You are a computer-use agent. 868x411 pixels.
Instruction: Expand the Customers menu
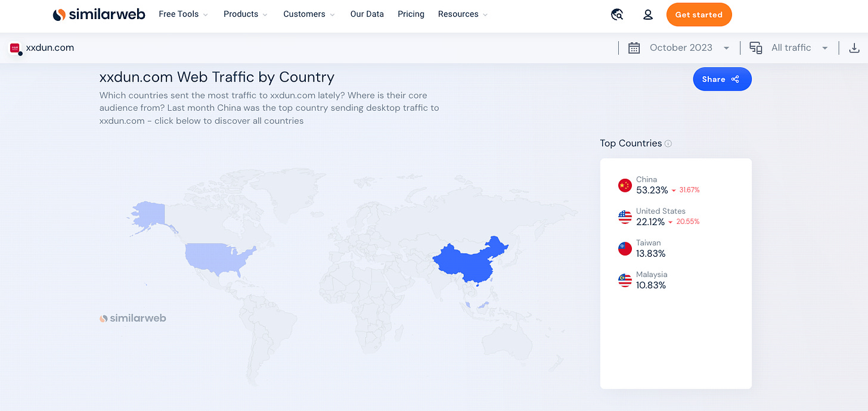pos(309,14)
